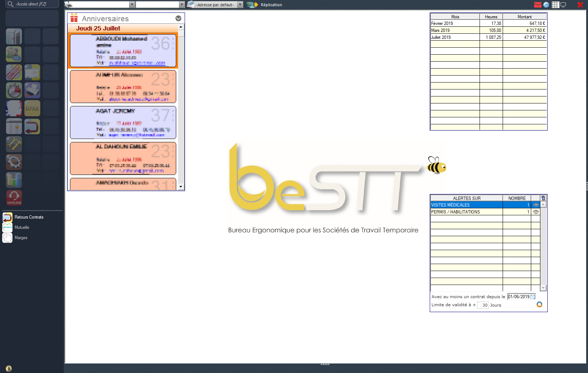This screenshot has width=588, height=373.
Task: View details of VISITES MÉDICALES alert
Action: (x=536, y=205)
